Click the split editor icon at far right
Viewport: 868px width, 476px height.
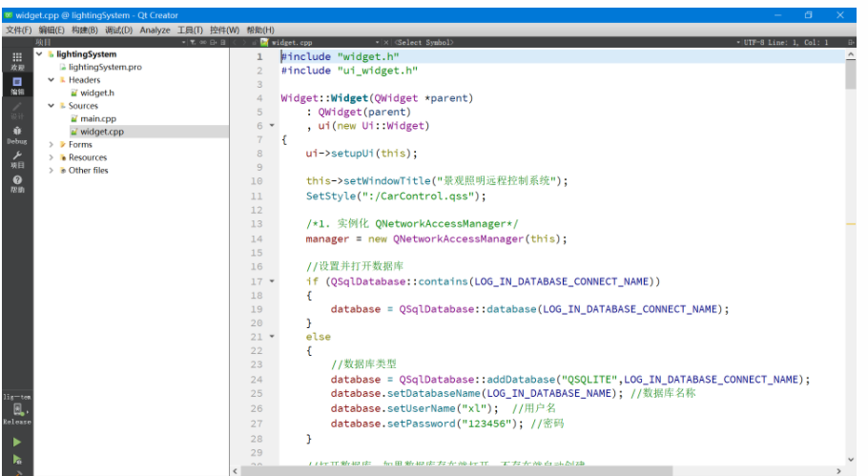click(851, 42)
